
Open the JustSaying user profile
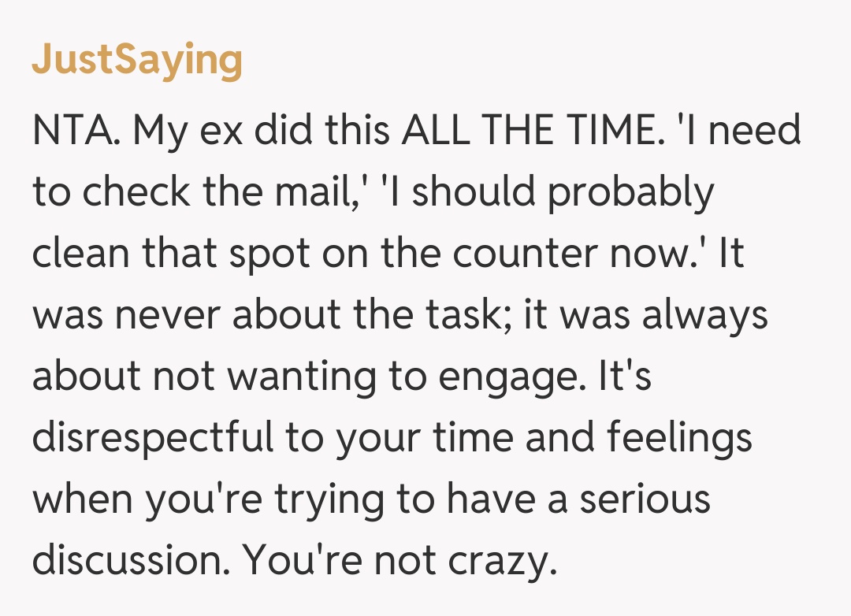click(x=137, y=60)
